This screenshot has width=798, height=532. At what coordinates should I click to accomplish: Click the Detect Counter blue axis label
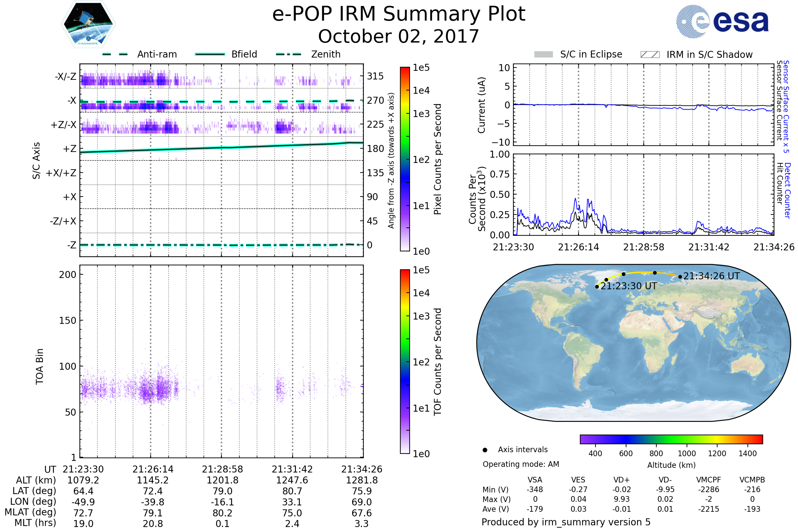click(x=787, y=191)
